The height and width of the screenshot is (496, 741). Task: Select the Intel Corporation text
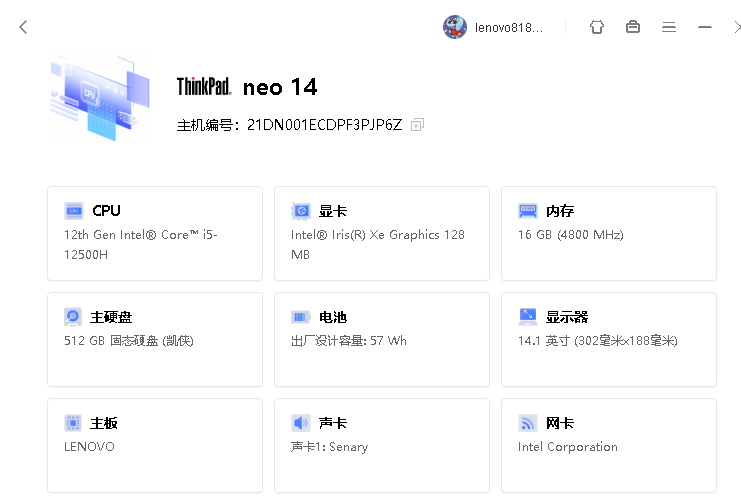tap(568, 446)
